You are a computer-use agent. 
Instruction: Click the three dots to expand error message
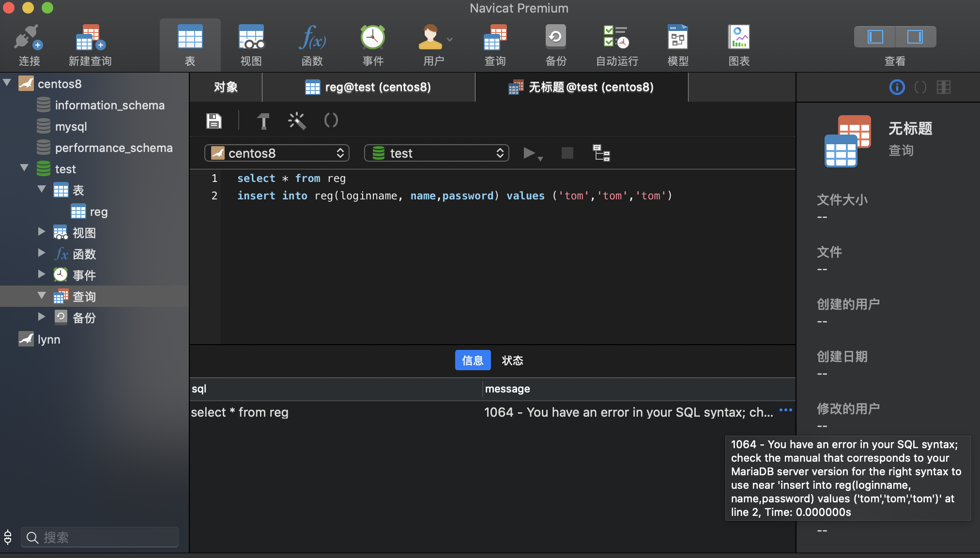click(785, 410)
